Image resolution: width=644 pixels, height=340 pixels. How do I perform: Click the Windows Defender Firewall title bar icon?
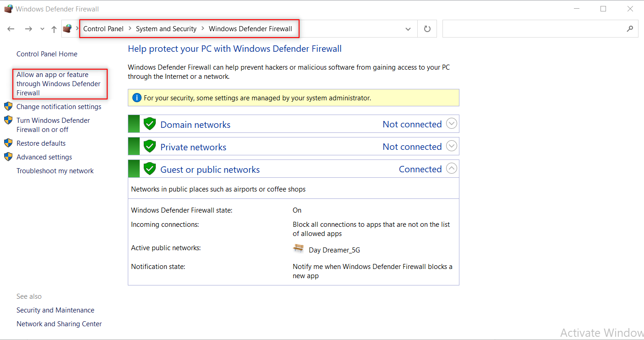coord(8,9)
